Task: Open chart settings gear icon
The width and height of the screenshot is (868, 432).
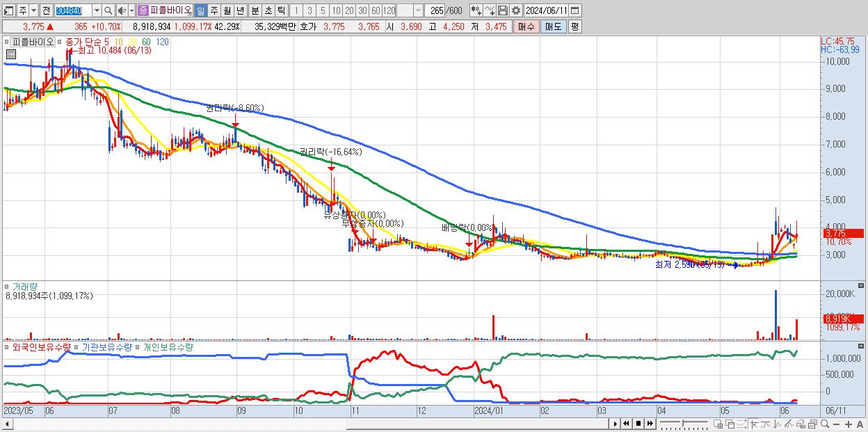Action: 515,10
